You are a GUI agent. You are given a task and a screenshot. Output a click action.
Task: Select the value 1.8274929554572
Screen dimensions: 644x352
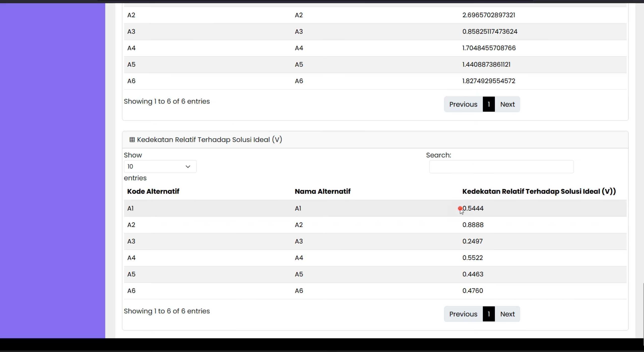tap(489, 81)
